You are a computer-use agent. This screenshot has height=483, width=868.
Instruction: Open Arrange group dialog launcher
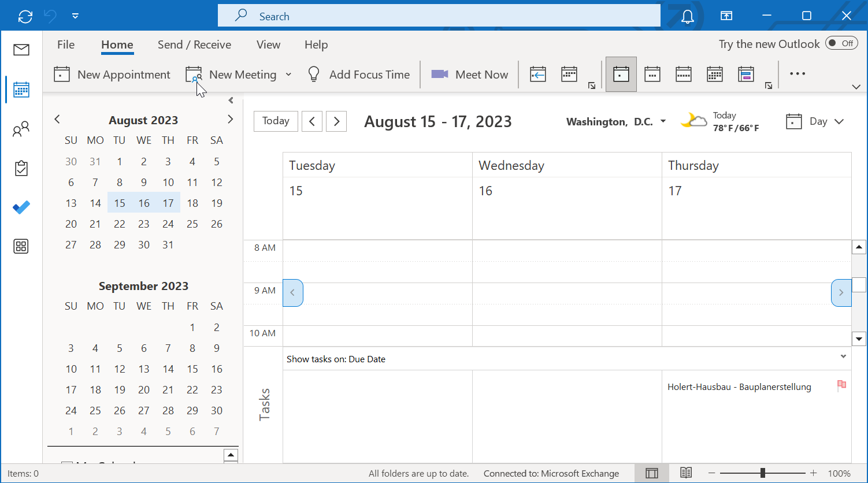pos(769,86)
